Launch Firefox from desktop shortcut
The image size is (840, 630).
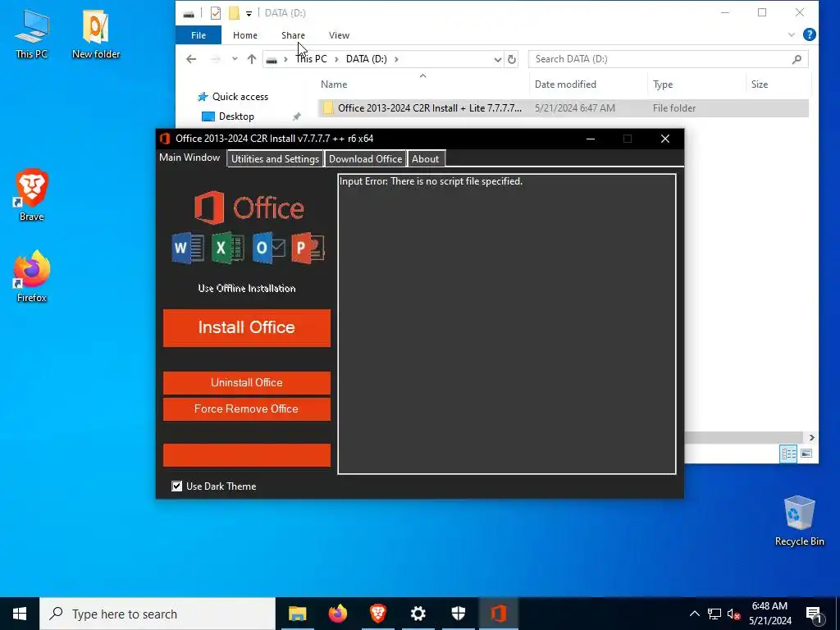point(32,276)
